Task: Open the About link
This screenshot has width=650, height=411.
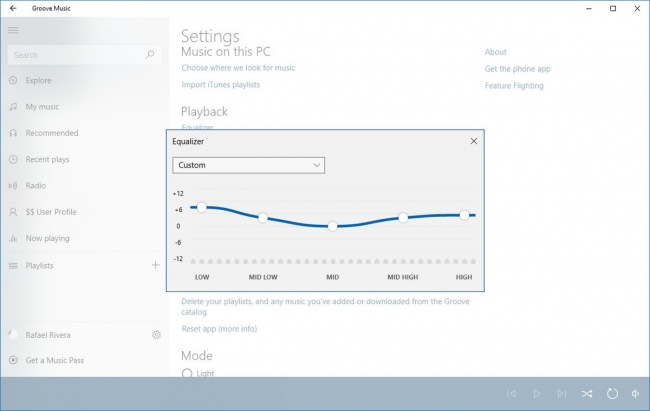Action: (496, 52)
